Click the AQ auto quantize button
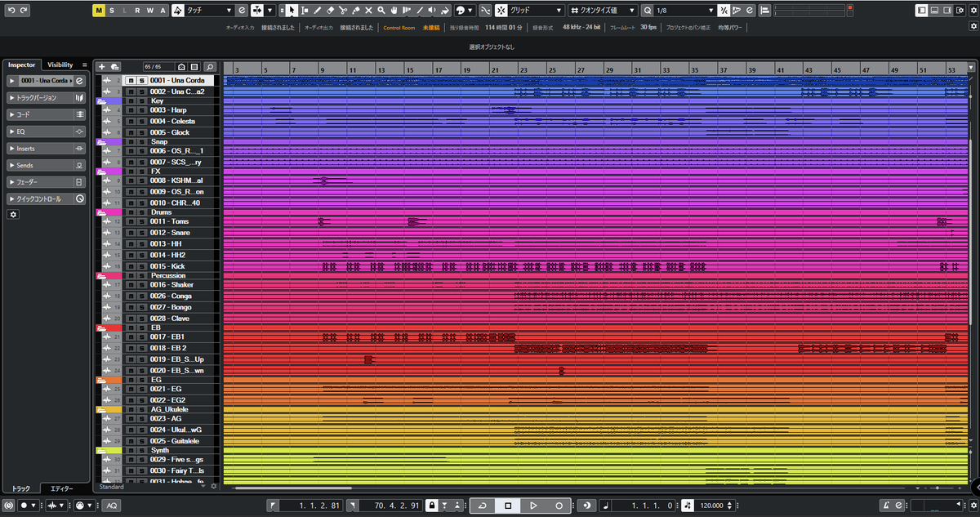The width and height of the screenshot is (980, 517). tap(111, 506)
